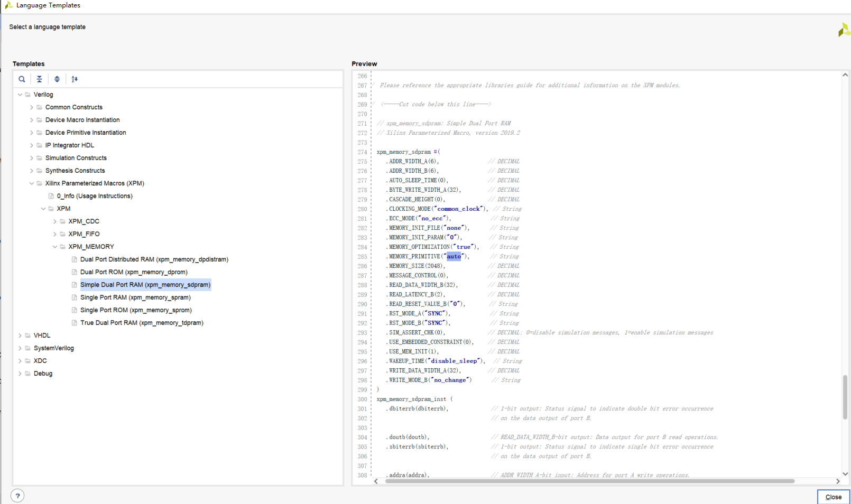851x504 pixels.
Task: Click the True Dual Port RAM file icon
Action: click(75, 323)
